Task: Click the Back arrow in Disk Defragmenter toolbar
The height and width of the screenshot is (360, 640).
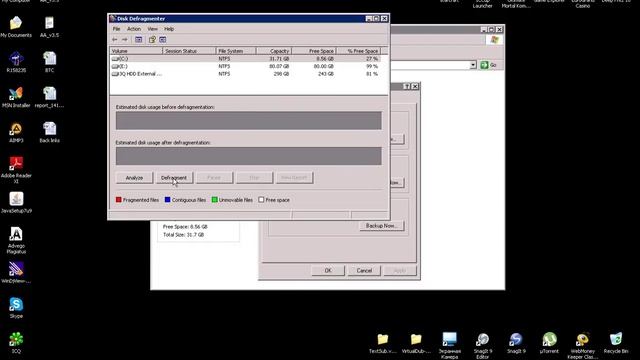Action: click(115, 40)
